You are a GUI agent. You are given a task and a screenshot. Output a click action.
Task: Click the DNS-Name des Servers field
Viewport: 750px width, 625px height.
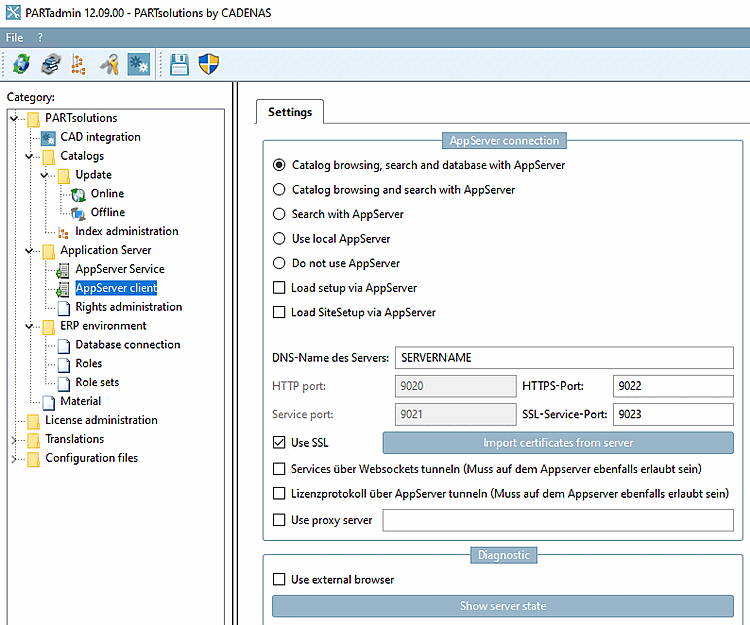(x=564, y=358)
